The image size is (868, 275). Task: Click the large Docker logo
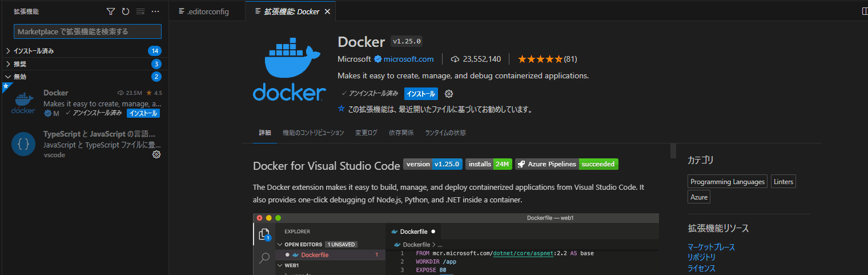(x=289, y=70)
